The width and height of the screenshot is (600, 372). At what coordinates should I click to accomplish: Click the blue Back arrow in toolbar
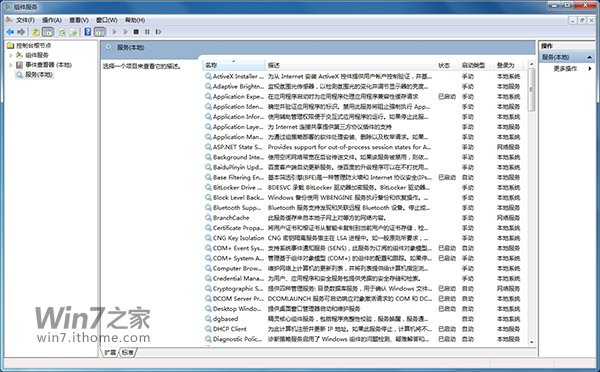[x=10, y=32]
